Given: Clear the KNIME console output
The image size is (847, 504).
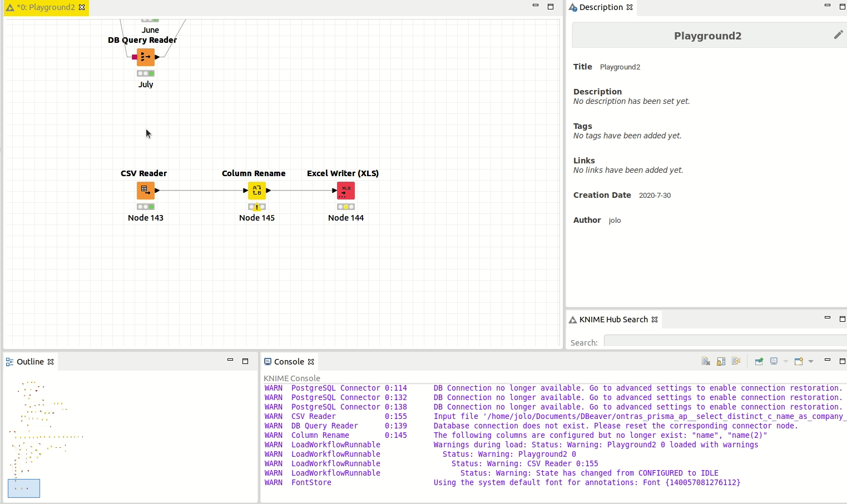Looking at the screenshot, I should tap(706, 361).
